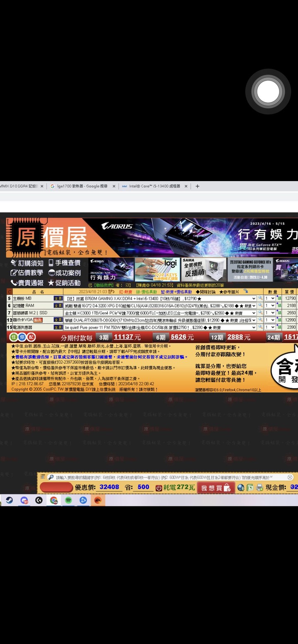Switch to XMIX D10 DDR4 記憶體 tab
Screen dimensions: 298x644
[x=23, y=186]
